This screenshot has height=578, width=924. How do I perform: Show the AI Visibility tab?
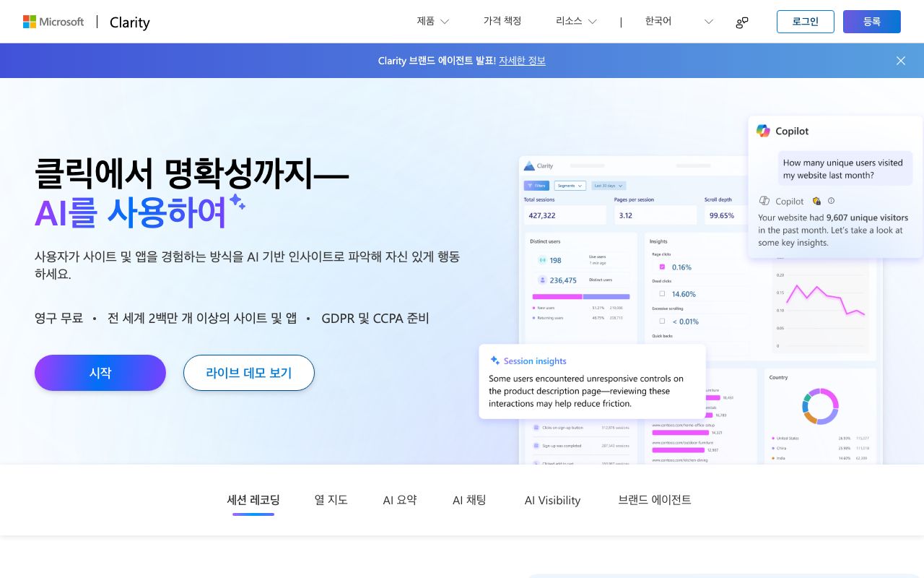[552, 500]
